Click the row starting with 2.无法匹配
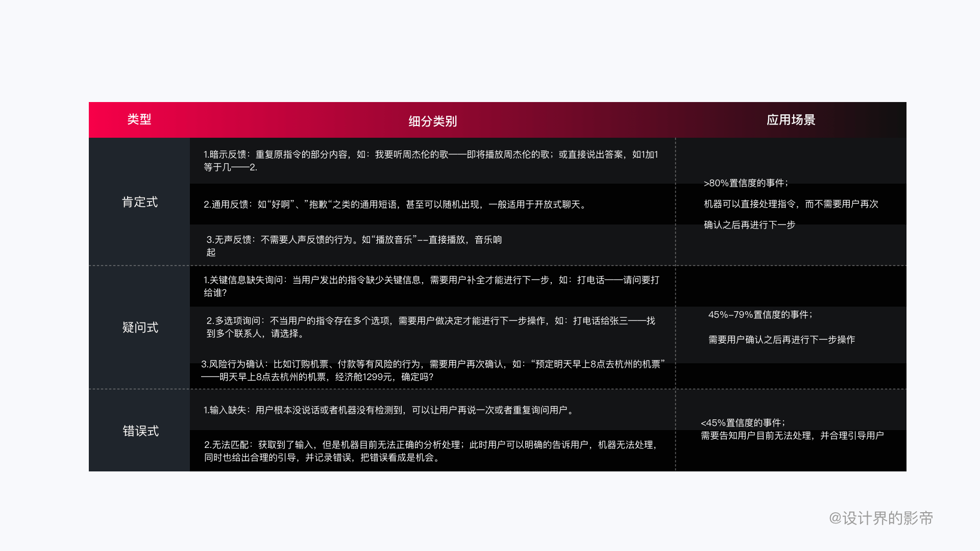This screenshot has height=551, width=980. click(x=432, y=451)
